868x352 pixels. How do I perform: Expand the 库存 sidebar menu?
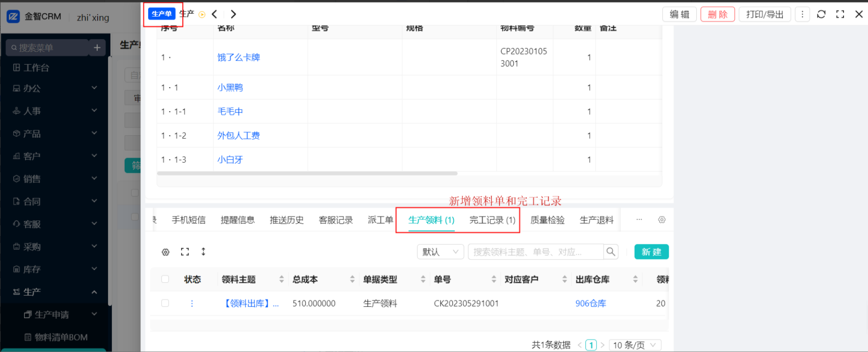pos(55,269)
